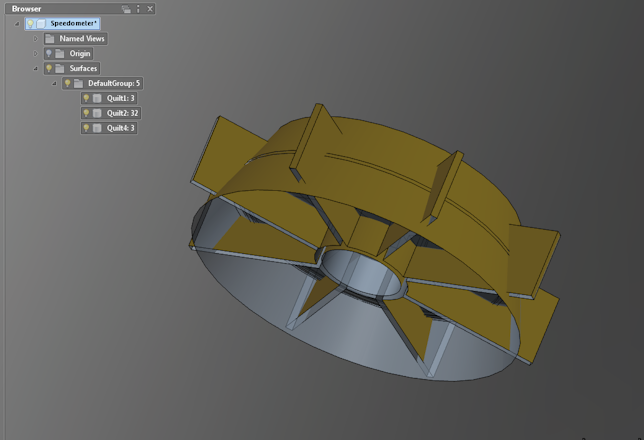The image size is (644, 440).
Task: Click the Quilt4 surface body icon
Action: (97, 128)
